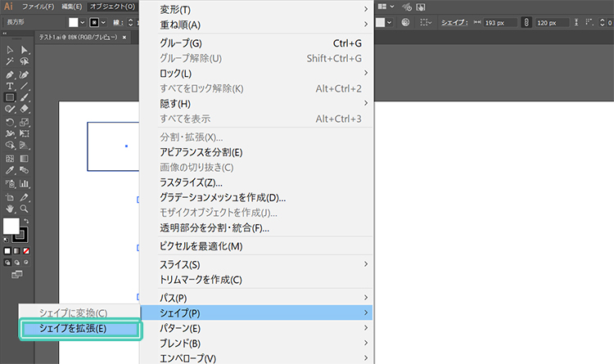Select the Pen tool
614x364 pixels.
pos(10,74)
